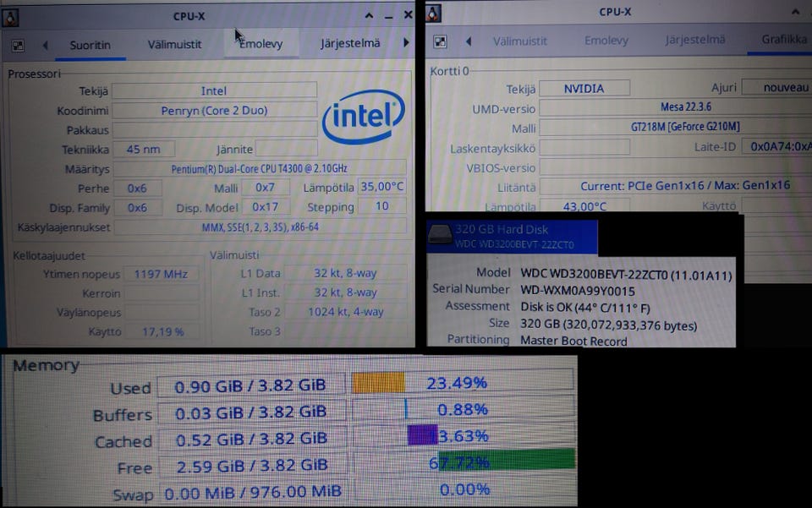The width and height of the screenshot is (812, 508).
Task: Click Buffers memory progress bar 0.88%
Action: point(463,409)
